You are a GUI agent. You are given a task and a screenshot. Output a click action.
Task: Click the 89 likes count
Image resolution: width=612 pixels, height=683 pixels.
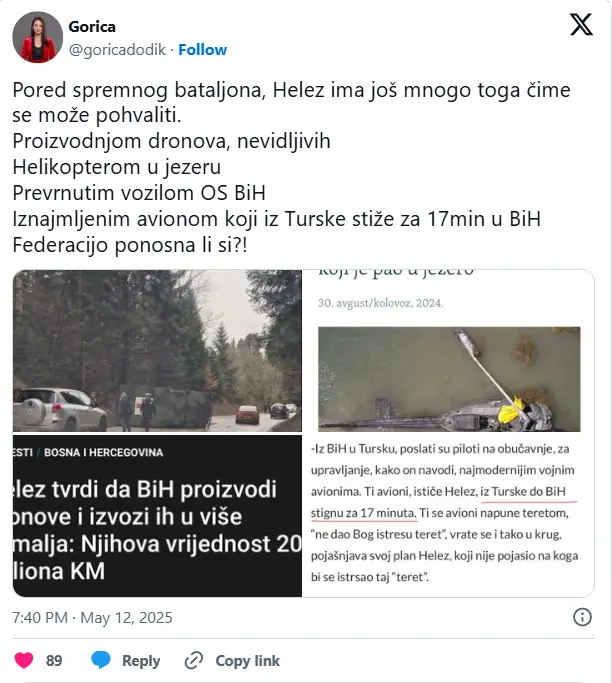(x=54, y=660)
